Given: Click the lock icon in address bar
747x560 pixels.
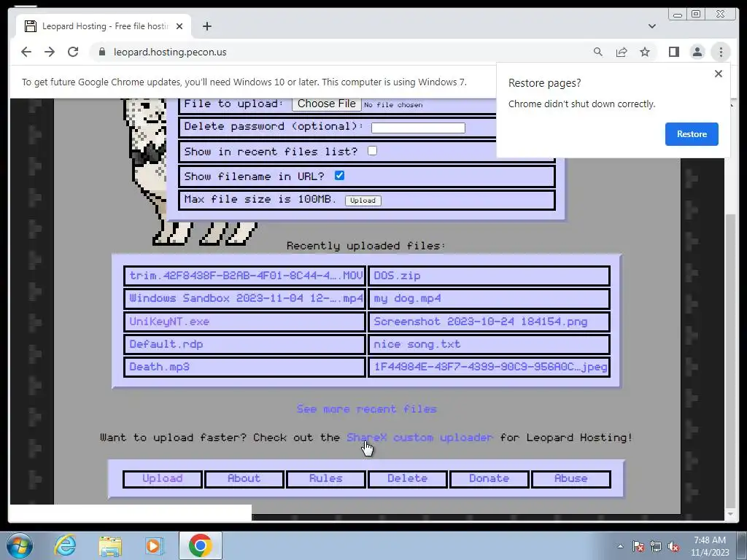Looking at the screenshot, I should pyautogui.click(x=101, y=52).
